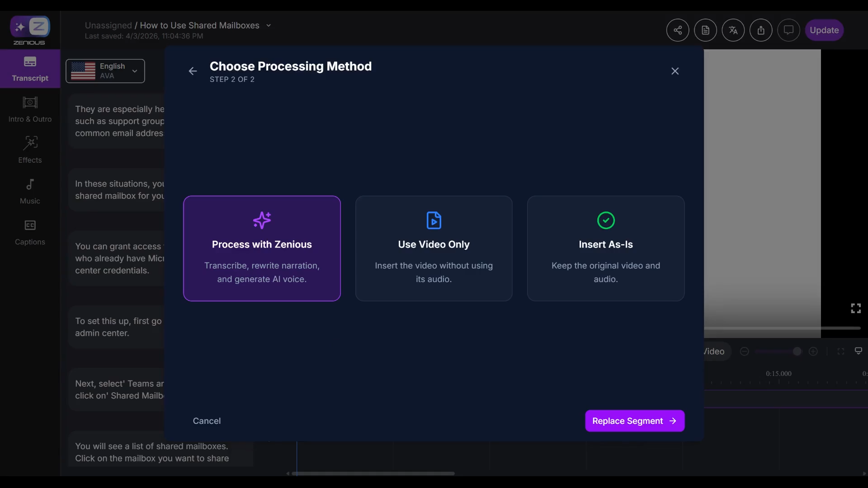
Task: Click the Replace Segment button
Action: pos(634,421)
